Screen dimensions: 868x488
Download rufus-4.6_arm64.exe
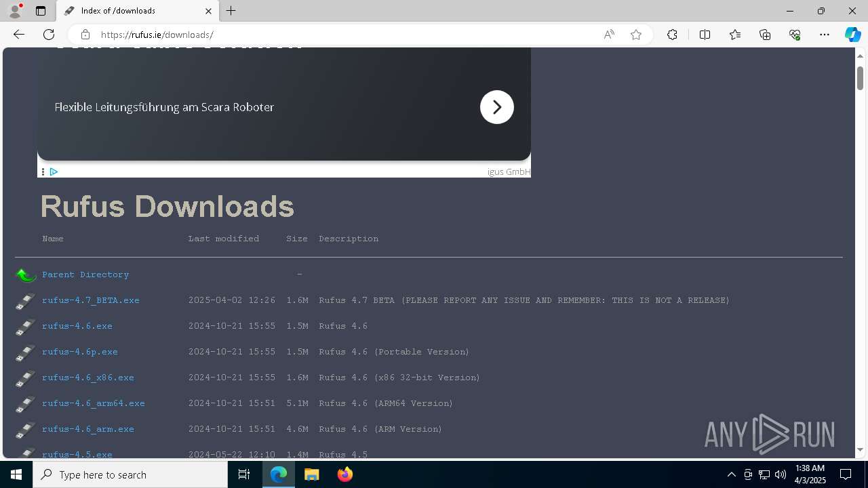(94, 403)
